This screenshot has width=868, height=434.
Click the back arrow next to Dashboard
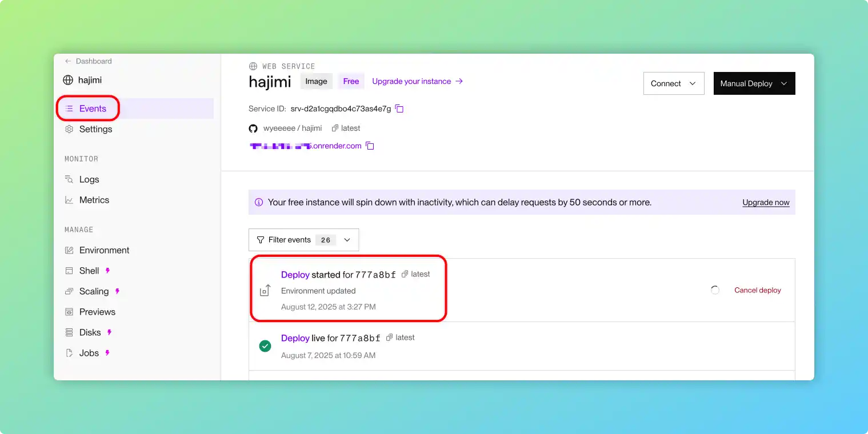[x=68, y=61]
